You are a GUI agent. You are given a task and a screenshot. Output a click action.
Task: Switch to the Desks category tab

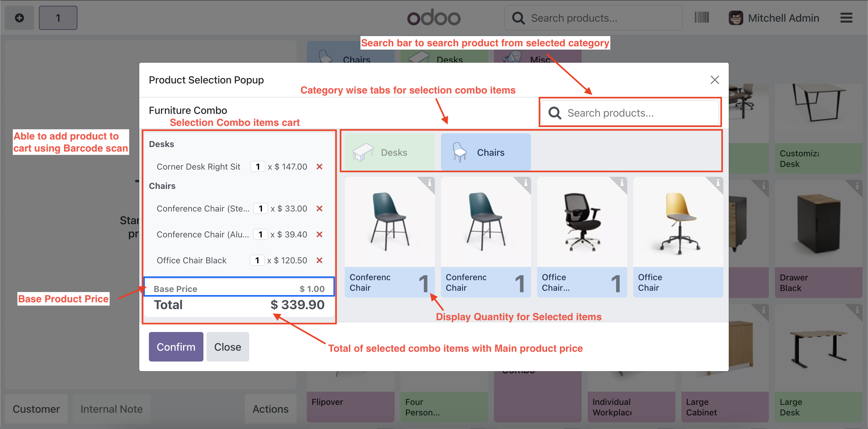389,152
